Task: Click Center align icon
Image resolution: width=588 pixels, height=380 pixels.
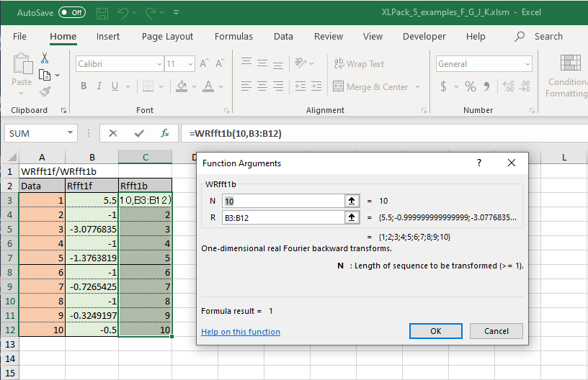Action: click(x=262, y=86)
